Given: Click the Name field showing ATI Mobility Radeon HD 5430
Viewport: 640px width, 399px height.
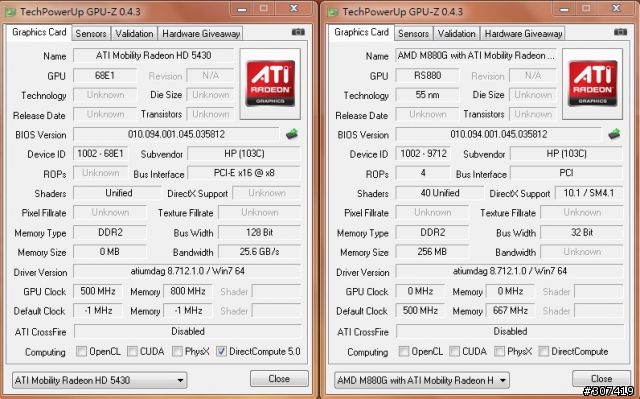Looking at the screenshot, I should click(153, 55).
